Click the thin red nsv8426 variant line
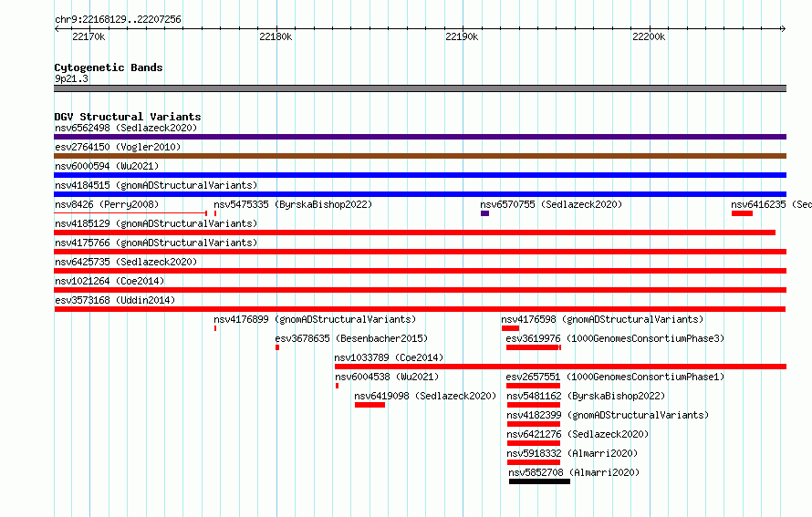Image resolution: width=812 pixels, height=517 pixels. click(x=130, y=213)
